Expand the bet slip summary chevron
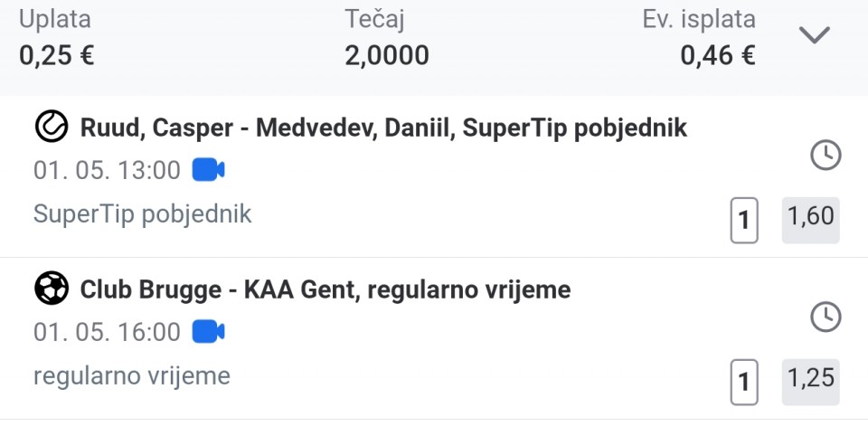 coord(815,35)
